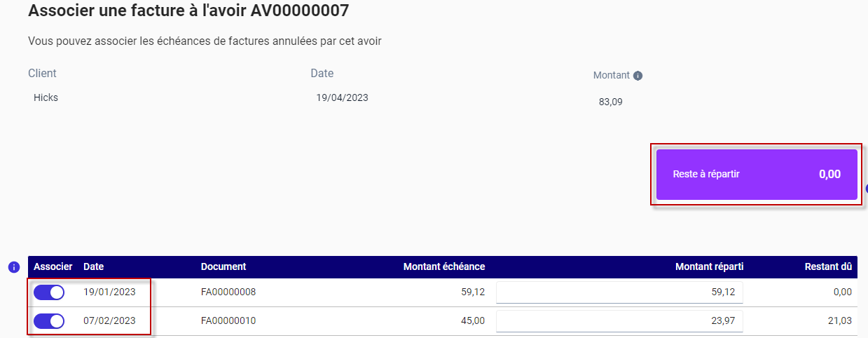This screenshot has height=338, width=868.
Task: Click the info icon beside Associer header
Action: 13,267
